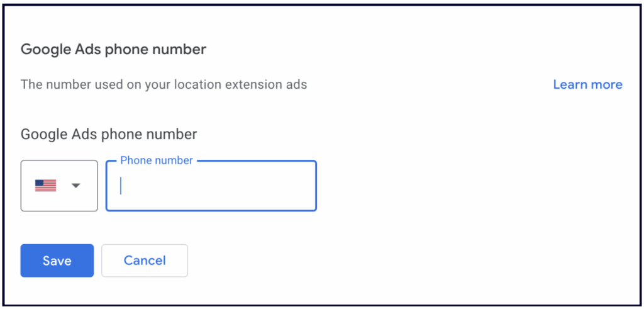Open the country code selector box

59,186
